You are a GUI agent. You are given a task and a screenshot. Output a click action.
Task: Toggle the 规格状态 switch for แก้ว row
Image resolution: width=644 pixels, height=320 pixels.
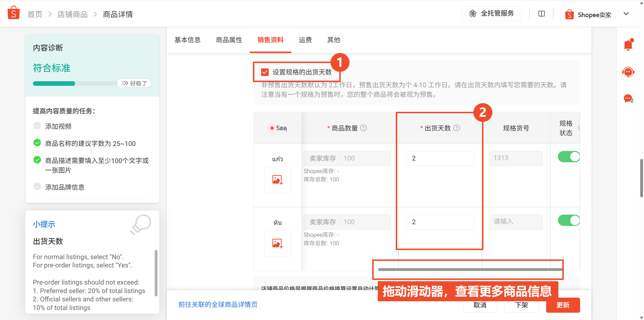(569, 157)
